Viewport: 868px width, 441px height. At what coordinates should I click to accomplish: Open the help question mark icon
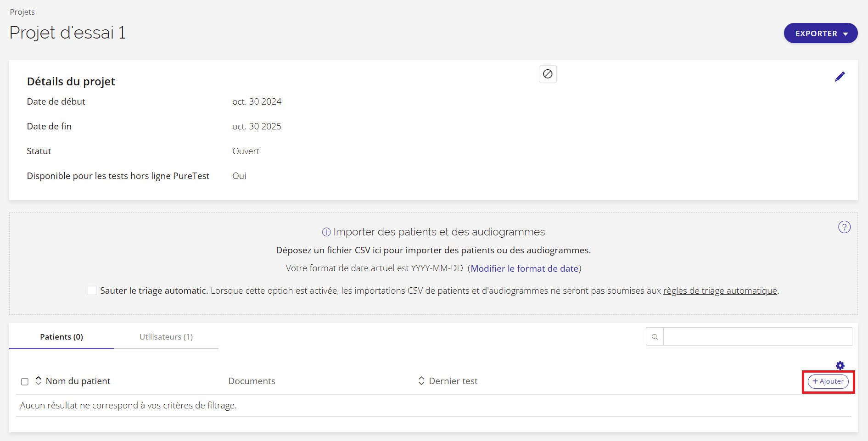(844, 227)
